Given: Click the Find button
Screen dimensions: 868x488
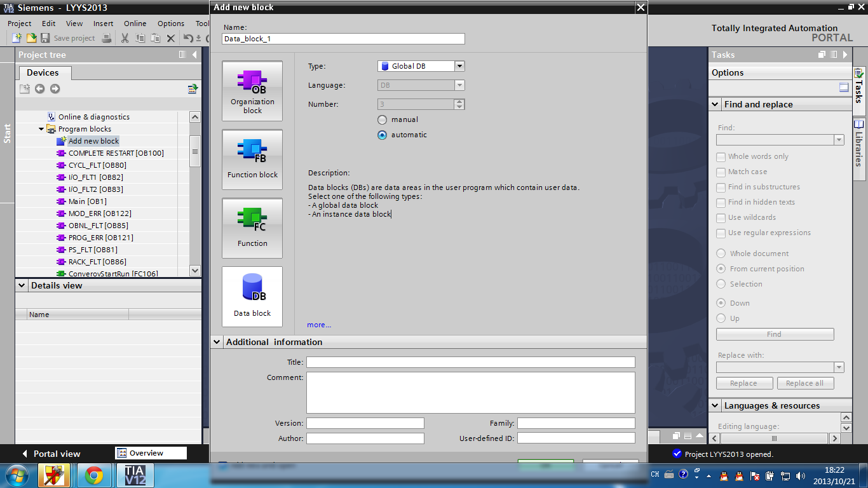Looking at the screenshot, I should (775, 334).
